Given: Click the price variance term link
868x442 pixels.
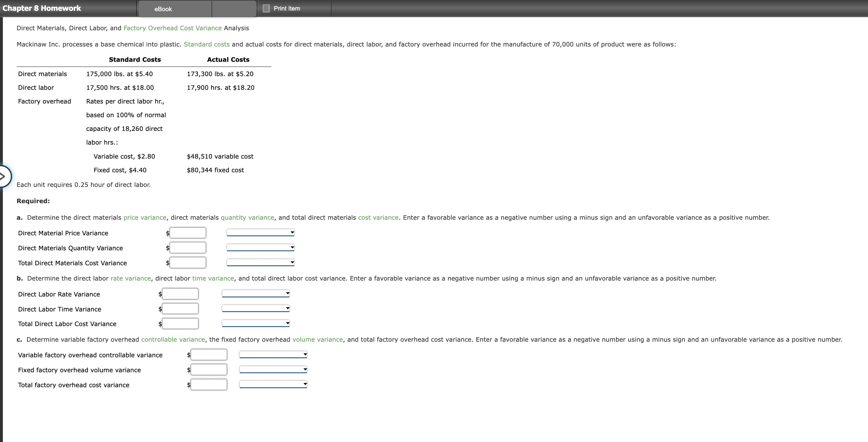Looking at the screenshot, I should [145, 217].
